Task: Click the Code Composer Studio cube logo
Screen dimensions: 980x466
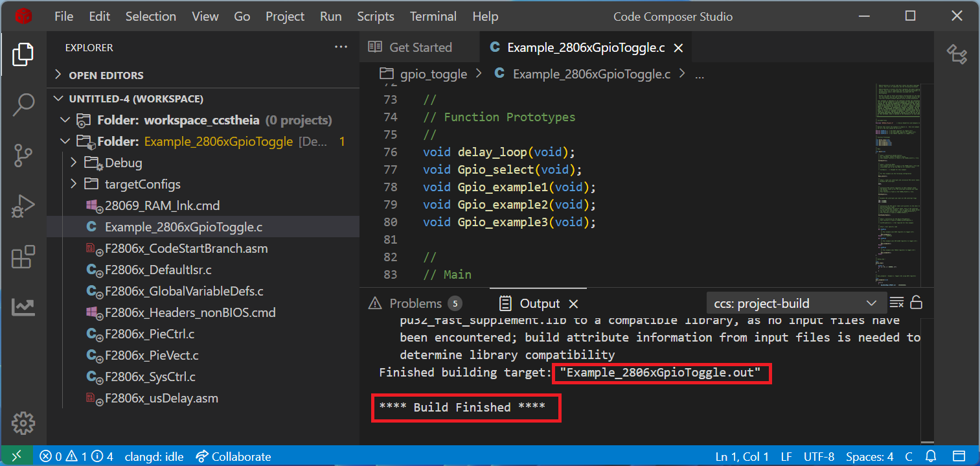Action: point(24,16)
